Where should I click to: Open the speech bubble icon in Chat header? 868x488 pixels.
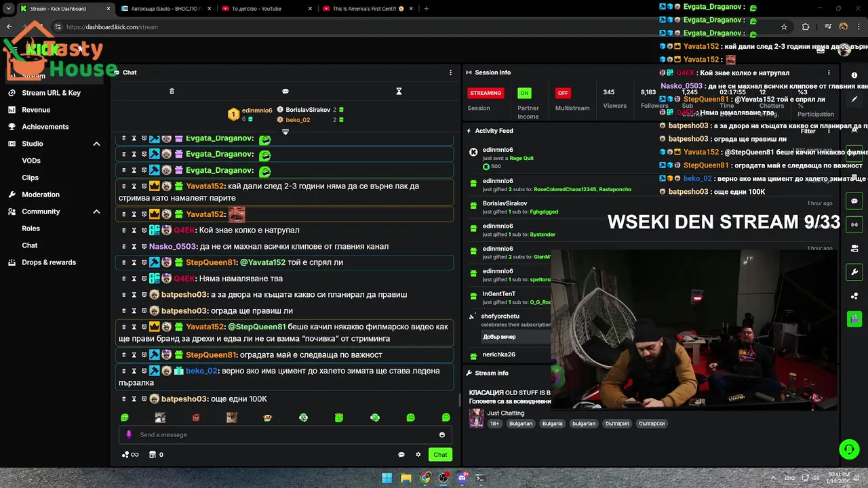(285, 91)
